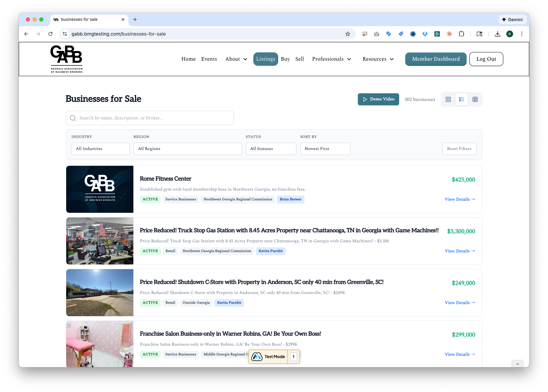
Task: Open the truck stop gas station thumbnail image
Action: [x=99, y=241]
